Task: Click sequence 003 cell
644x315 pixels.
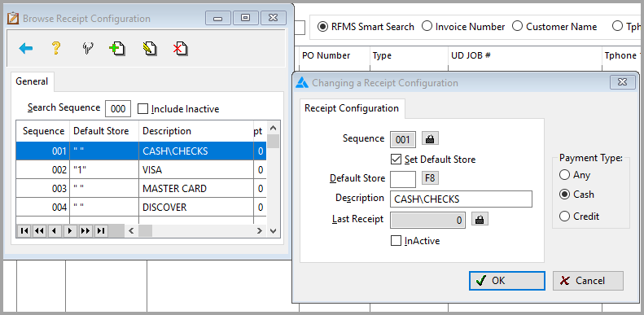Action: tap(43, 189)
